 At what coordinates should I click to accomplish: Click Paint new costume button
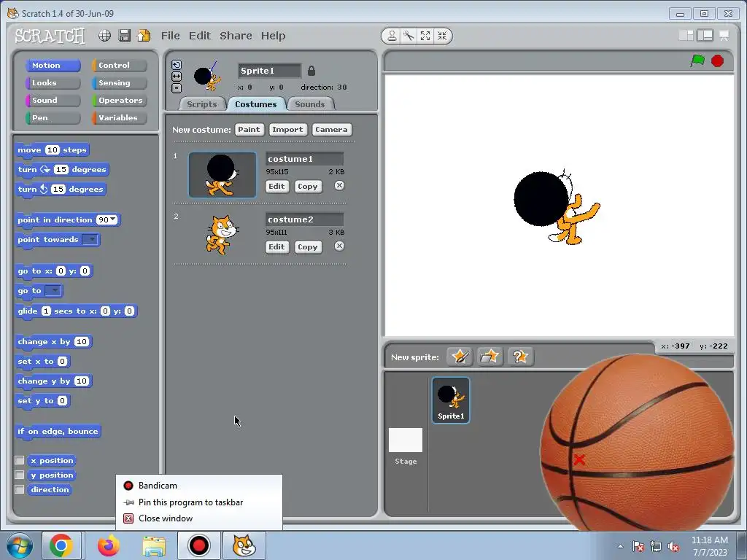pyautogui.click(x=249, y=130)
